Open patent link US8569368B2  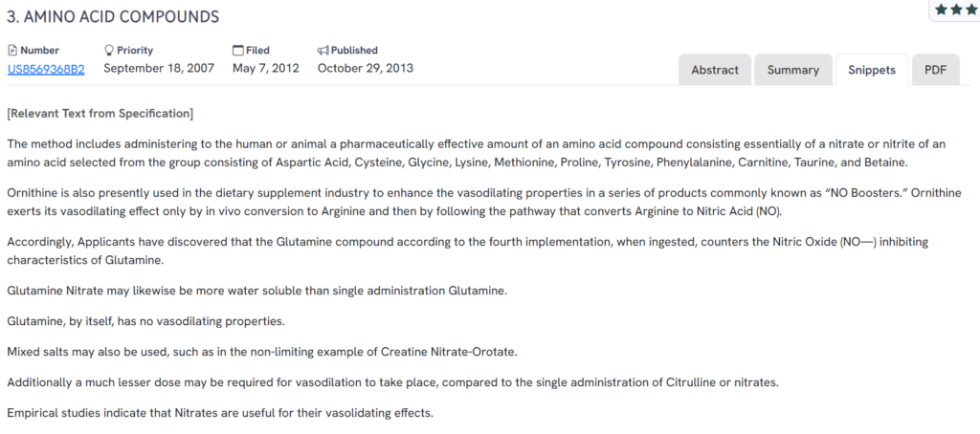pyautogui.click(x=46, y=69)
